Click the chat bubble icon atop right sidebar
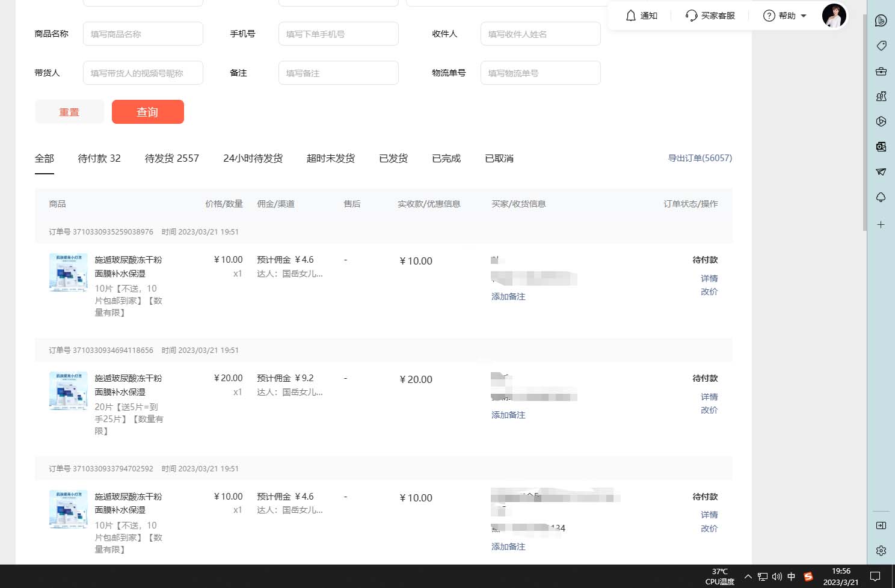Viewport: 895px width, 588px height. coord(881,20)
